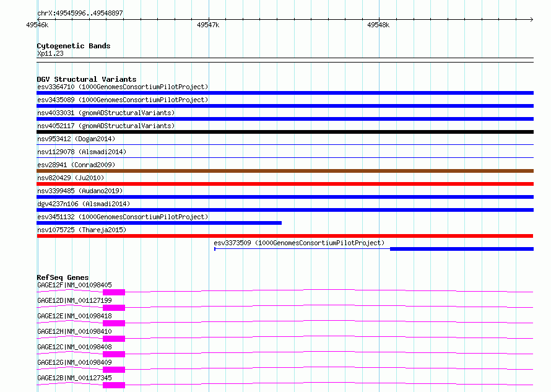
Task: Click the DGV Structural Variants heading
Action: pyautogui.click(x=87, y=79)
